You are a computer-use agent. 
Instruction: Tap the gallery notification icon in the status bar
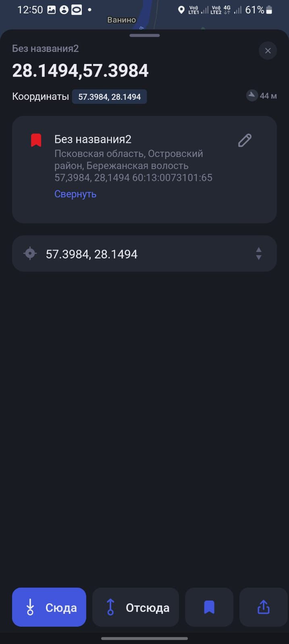click(x=52, y=10)
